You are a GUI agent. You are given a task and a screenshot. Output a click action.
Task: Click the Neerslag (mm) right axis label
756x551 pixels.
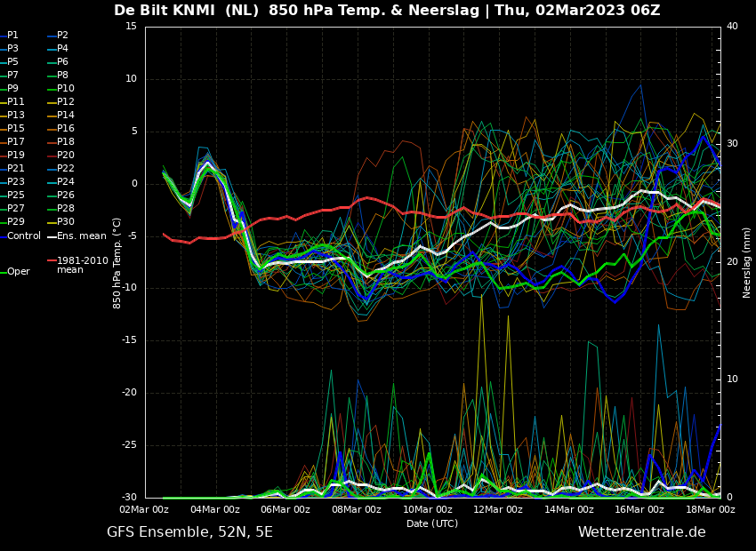click(747, 262)
